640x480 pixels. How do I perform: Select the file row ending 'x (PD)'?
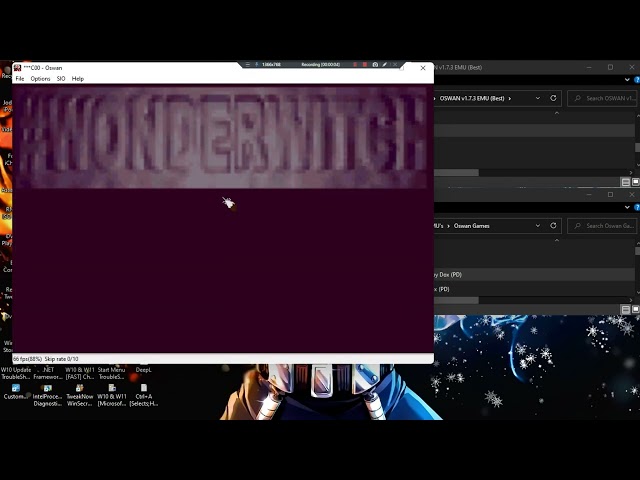click(x=534, y=289)
